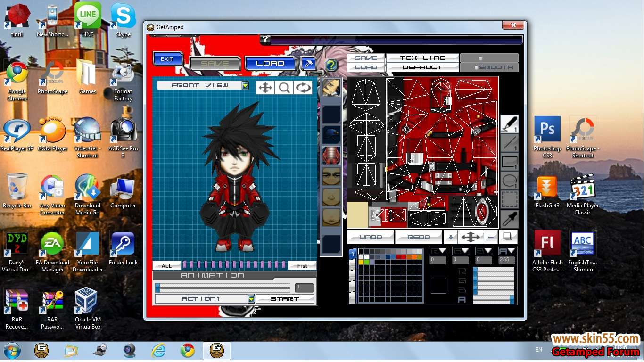Select the eyedropper color picker tool
The width and height of the screenshot is (644, 362).
coord(509,218)
